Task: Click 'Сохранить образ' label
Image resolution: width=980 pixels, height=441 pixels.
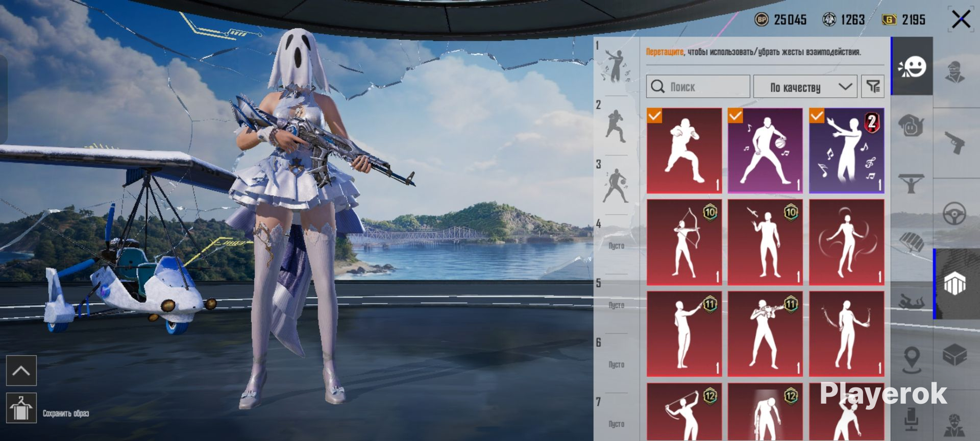Action: pyautogui.click(x=66, y=413)
